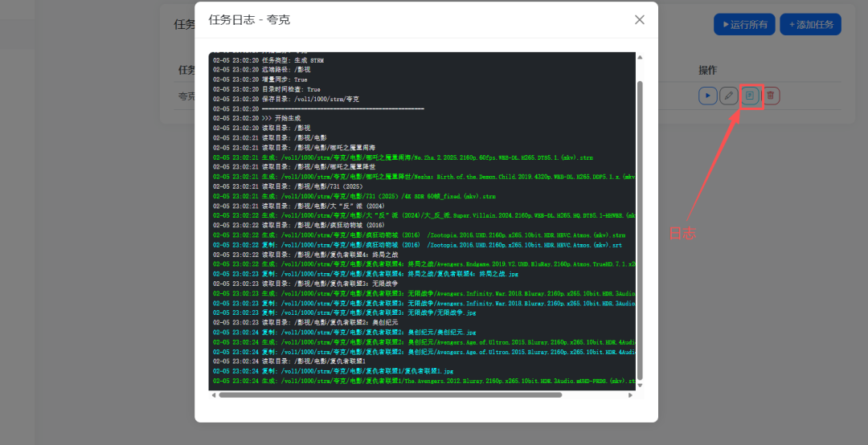
Task: Close the 任务日志 dialog with X
Action: tap(640, 20)
